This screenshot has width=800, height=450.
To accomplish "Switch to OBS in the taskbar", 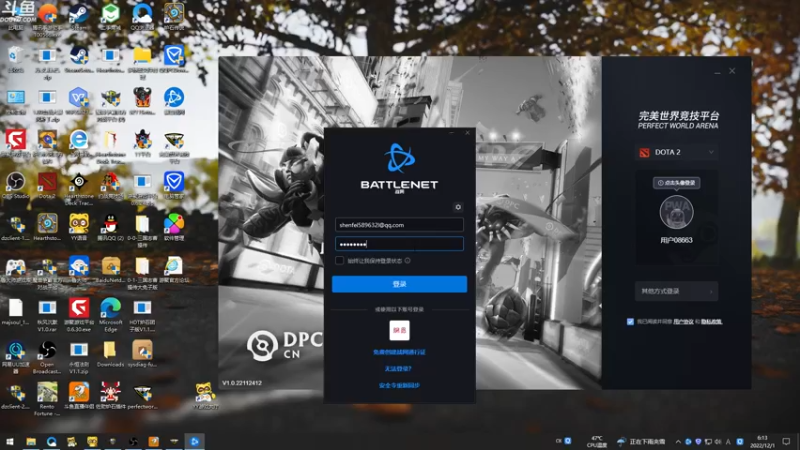I will click(x=133, y=441).
